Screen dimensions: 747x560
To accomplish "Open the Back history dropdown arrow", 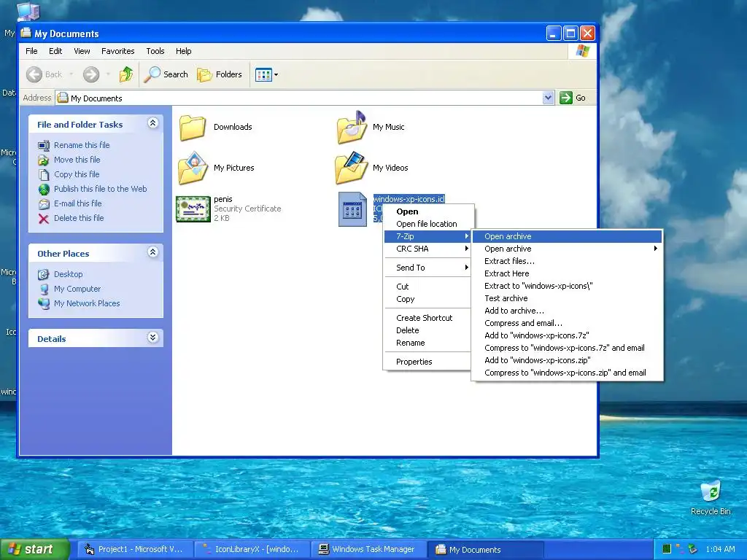I will [71, 74].
